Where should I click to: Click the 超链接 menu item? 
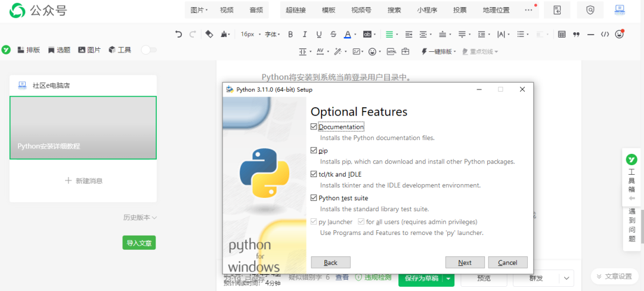[296, 10]
